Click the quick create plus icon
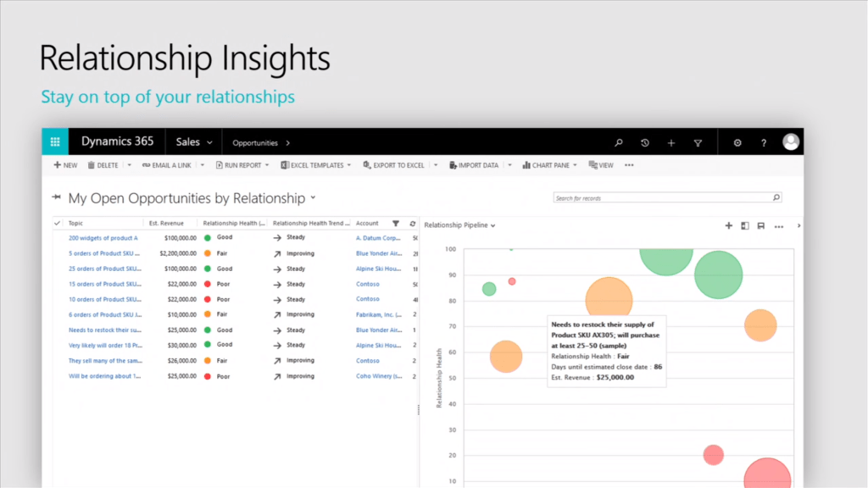 (x=670, y=142)
